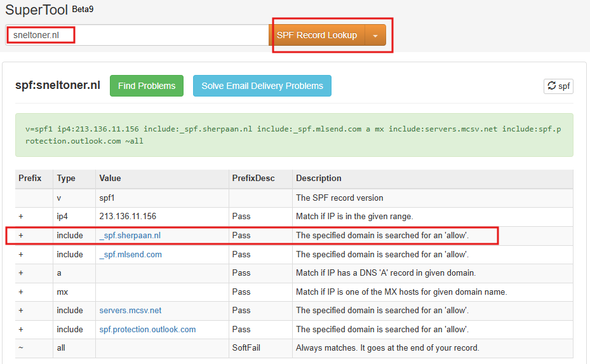This screenshot has width=590, height=364.
Task: Open the lookup type dropdown arrow
Action: pos(375,36)
